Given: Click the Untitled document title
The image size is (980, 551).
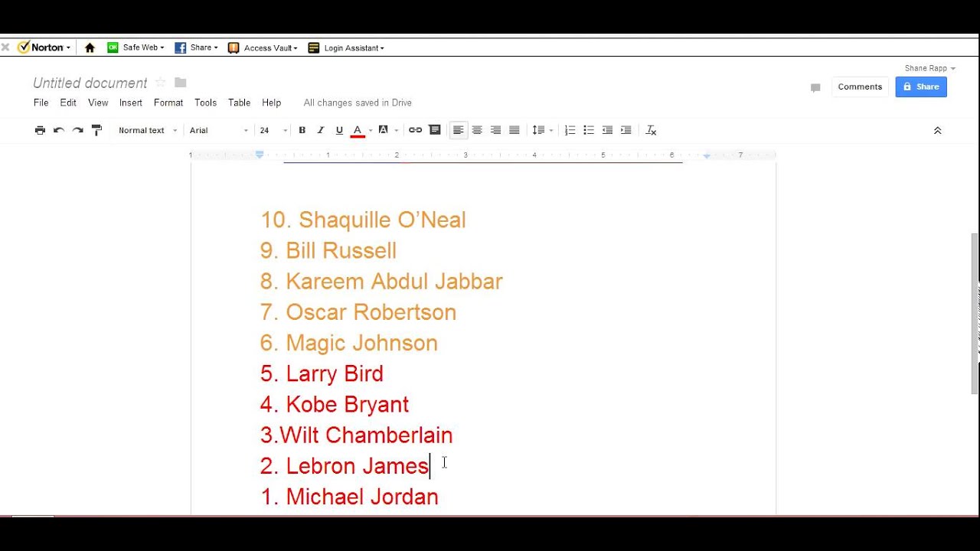Looking at the screenshot, I should coord(90,83).
